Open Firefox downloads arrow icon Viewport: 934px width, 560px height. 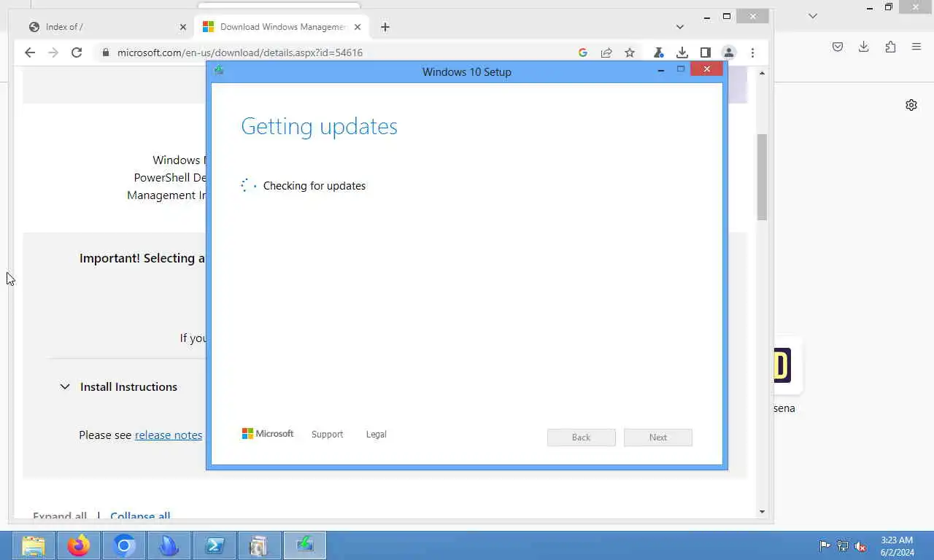[x=863, y=47]
